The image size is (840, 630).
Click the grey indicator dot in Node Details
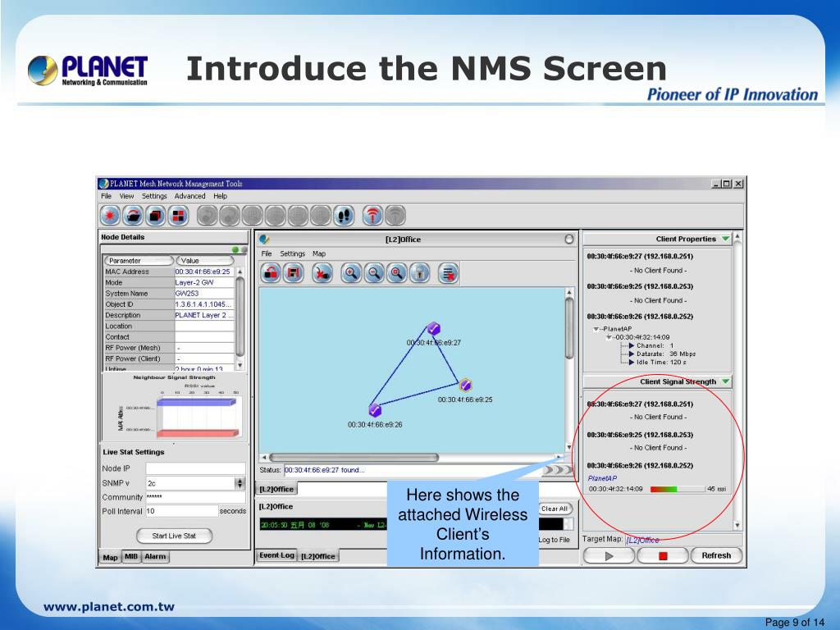tap(244, 249)
